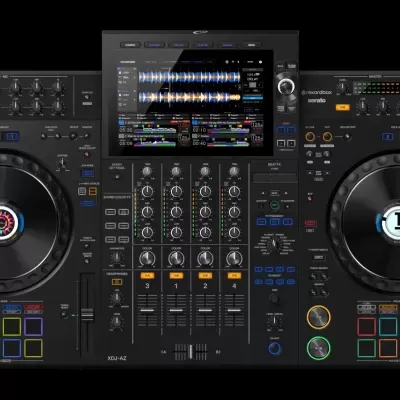
Task: Toggle channel 2 CUE button
Action: pyautogui.click(x=205, y=276)
